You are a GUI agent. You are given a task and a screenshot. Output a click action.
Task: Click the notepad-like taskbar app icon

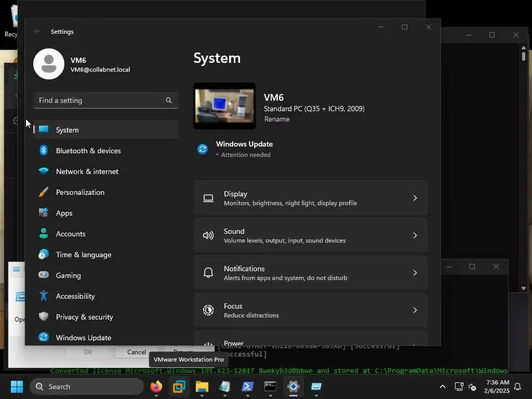(224, 387)
